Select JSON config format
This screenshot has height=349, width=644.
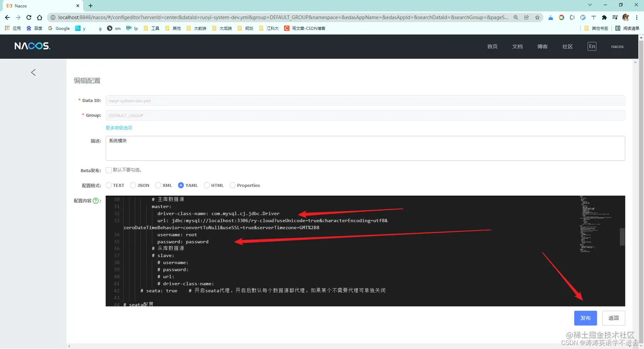(133, 185)
